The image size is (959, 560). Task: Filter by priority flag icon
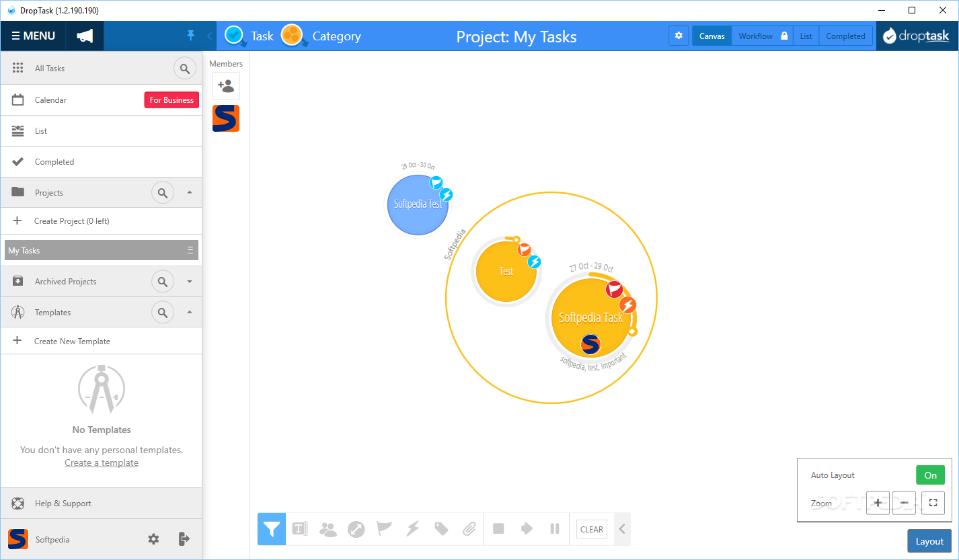click(x=385, y=529)
